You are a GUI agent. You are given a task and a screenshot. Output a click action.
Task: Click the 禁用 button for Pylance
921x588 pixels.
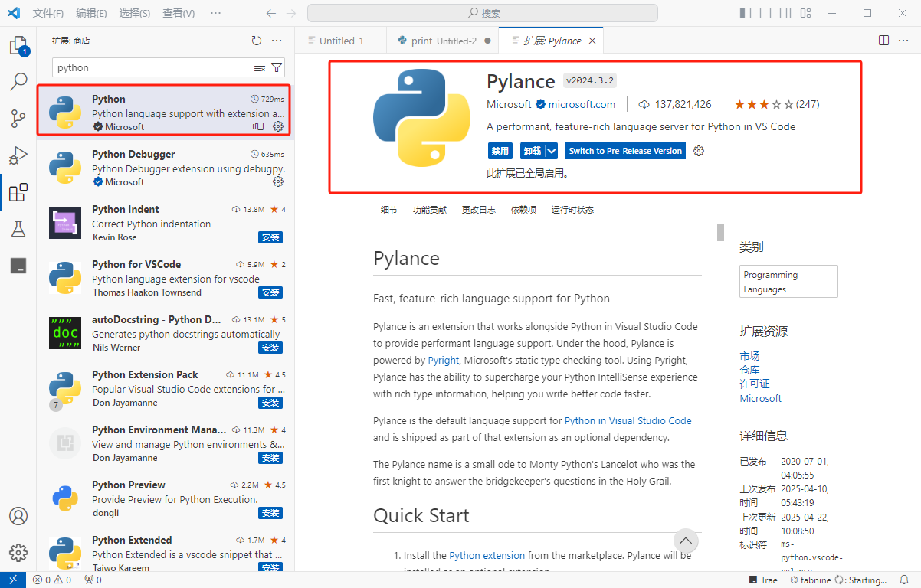coord(500,151)
